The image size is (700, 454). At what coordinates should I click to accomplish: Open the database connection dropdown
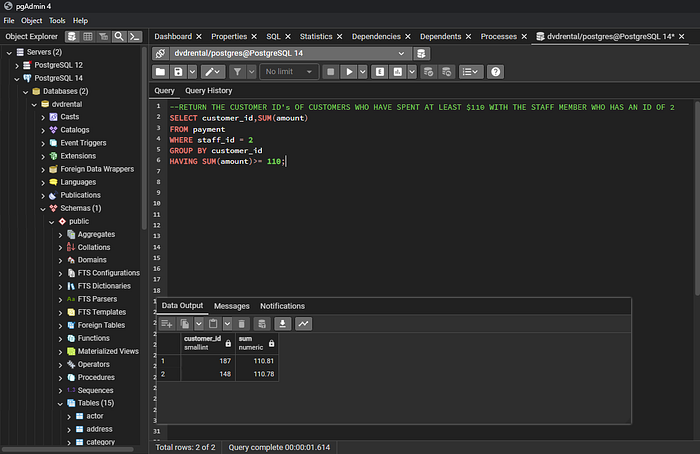coord(401,53)
